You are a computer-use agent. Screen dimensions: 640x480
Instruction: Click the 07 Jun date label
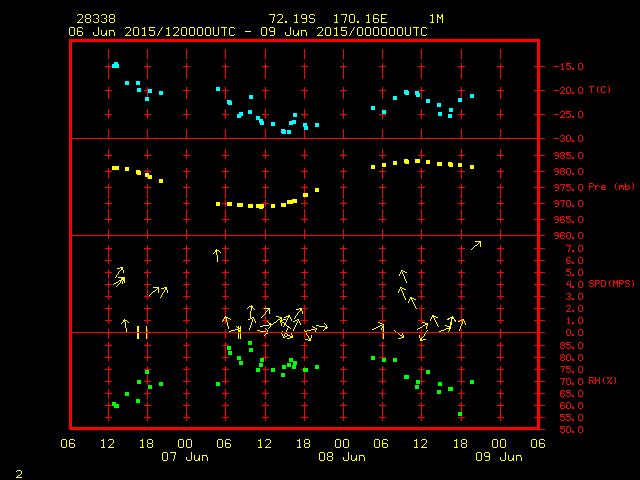pyautogui.click(x=185, y=457)
